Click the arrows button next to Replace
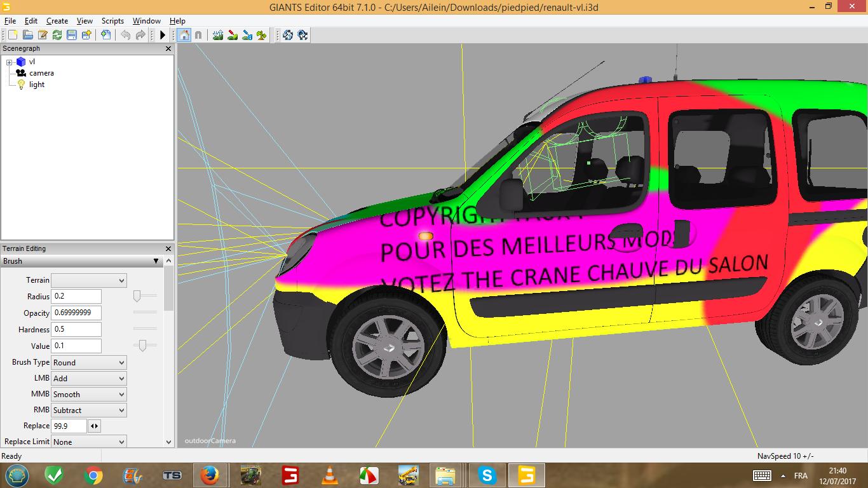 tap(94, 426)
